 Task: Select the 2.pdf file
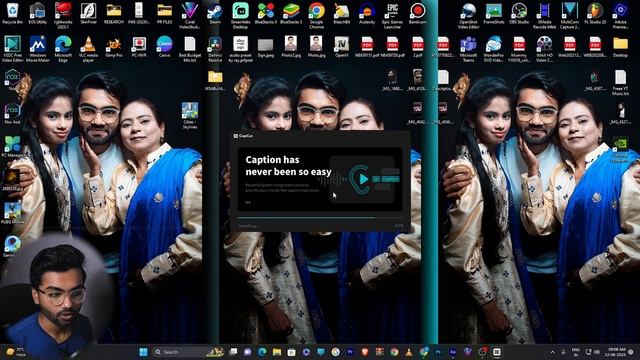pos(418,47)
